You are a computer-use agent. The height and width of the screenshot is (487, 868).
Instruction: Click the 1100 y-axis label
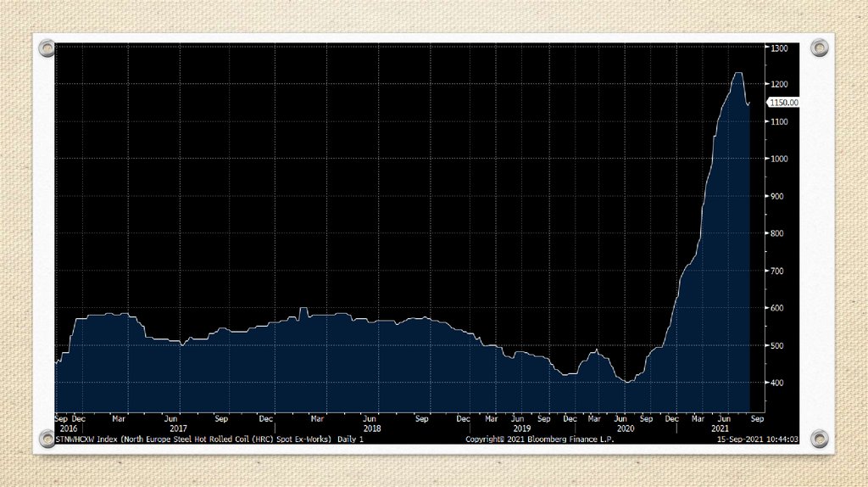coord(779,121)
